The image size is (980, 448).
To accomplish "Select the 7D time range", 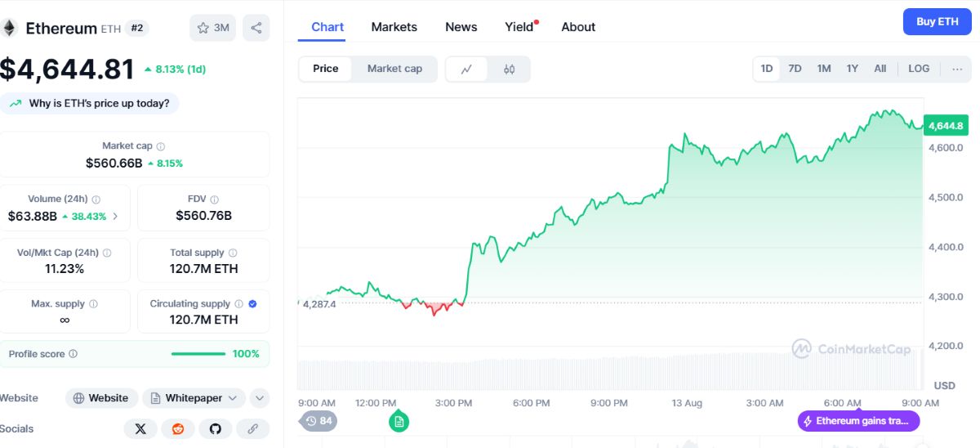I will [795, 69].
